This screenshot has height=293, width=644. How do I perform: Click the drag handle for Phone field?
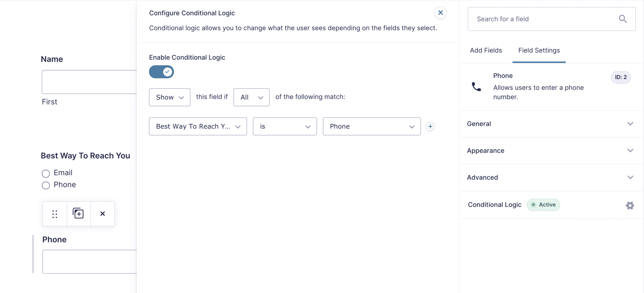(x=55, y=214)
